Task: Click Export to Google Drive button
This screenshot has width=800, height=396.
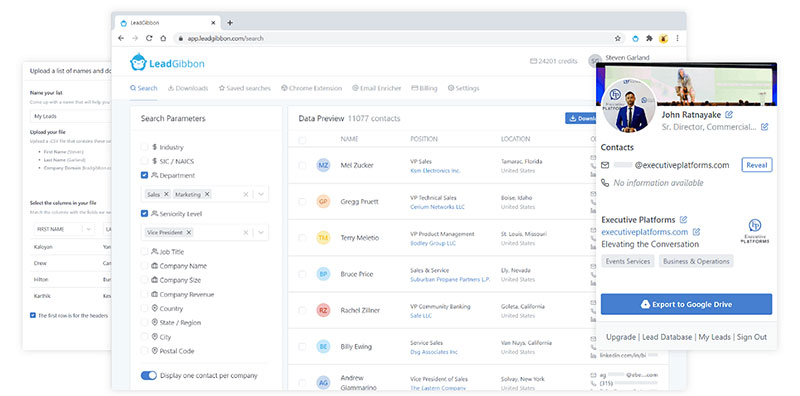Action: (x=686, y=304)
